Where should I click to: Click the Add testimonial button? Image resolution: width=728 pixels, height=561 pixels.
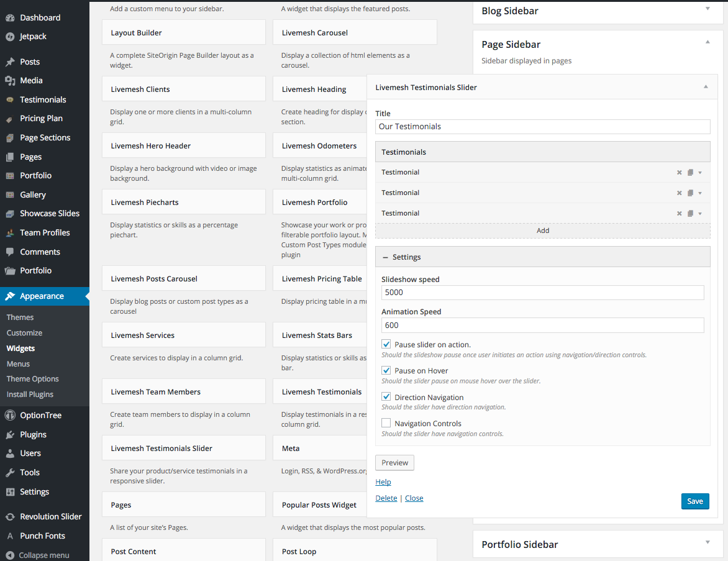pos(543,230)
